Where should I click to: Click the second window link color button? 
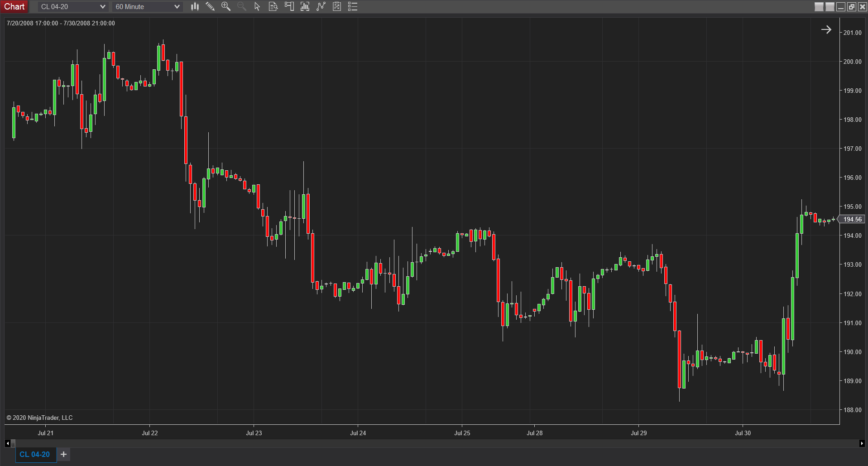tap(830, 7)
